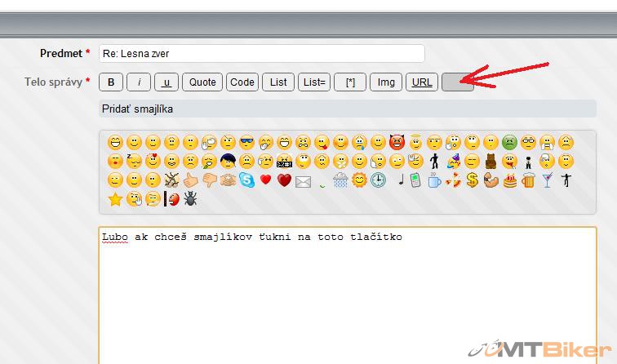Add the clock emoticon
Screen dimensions: 617x364
tap(378, 180)
